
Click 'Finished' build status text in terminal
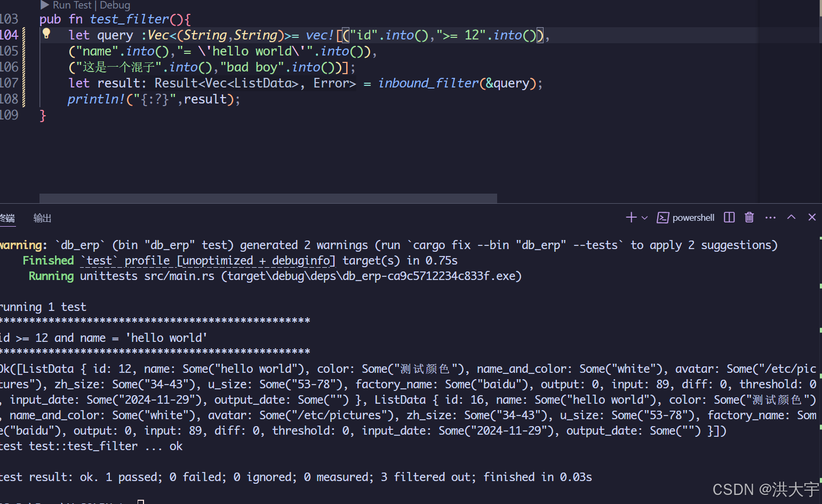pyautogui.click(x=48, y=260)
